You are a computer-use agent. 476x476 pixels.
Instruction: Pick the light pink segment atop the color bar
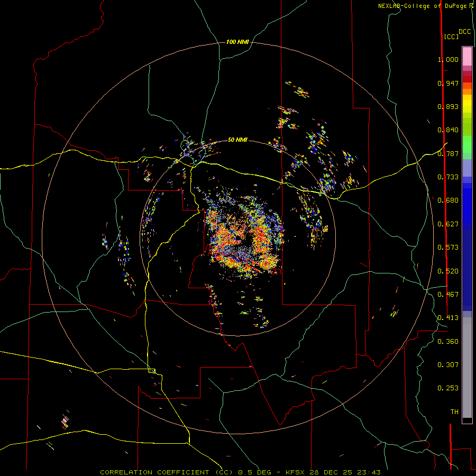click(x=467, y=57)
